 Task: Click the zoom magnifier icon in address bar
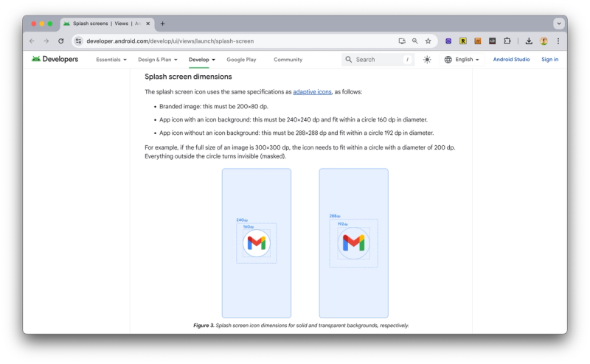pos(414,41)
